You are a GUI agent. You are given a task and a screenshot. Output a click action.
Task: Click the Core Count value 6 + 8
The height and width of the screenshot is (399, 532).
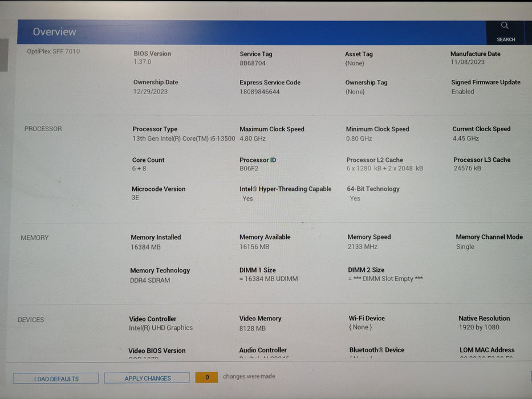(139, 169)
